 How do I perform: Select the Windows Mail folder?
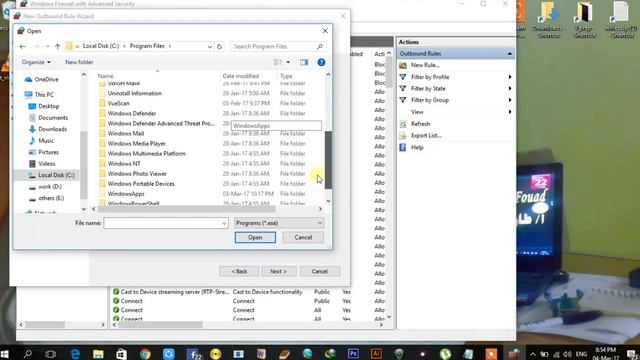pyautogui.click(x=126, y=133)
